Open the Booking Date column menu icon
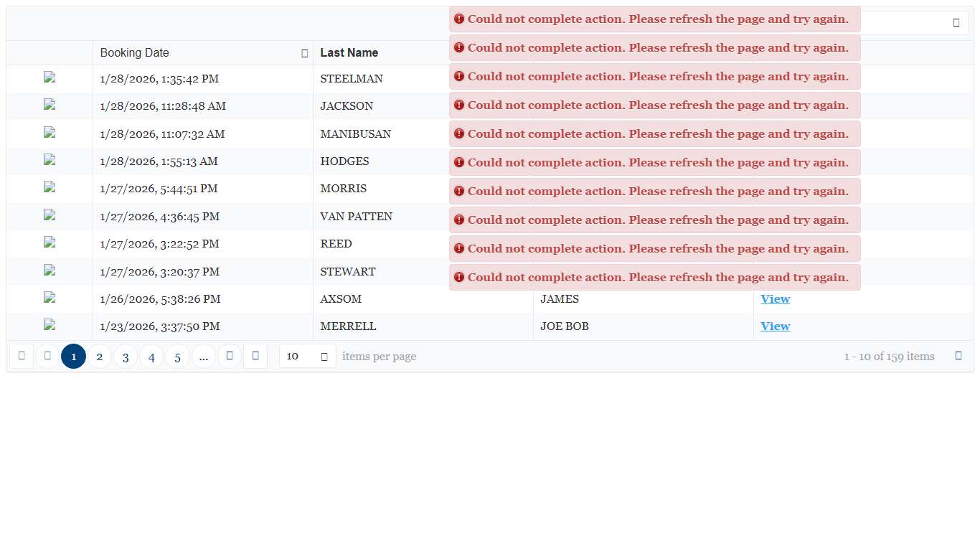Viewport: 980px width, 551px height. 305,53
